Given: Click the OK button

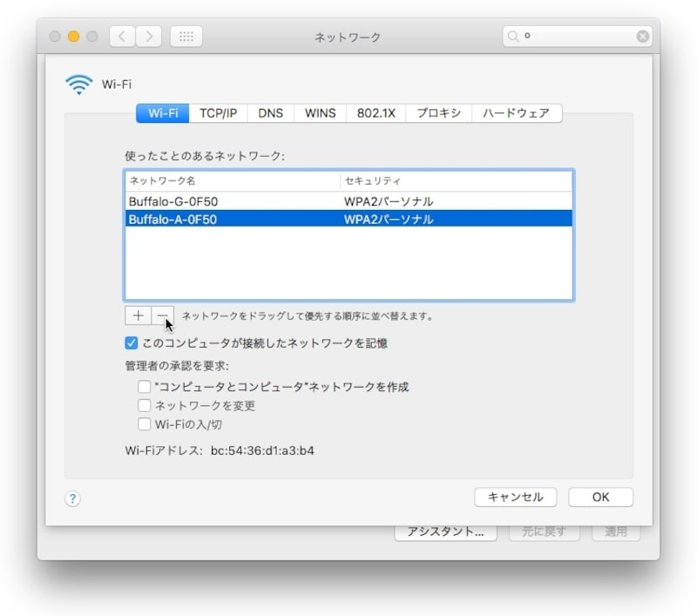Looking at the screenshot, I should [600, 497].
